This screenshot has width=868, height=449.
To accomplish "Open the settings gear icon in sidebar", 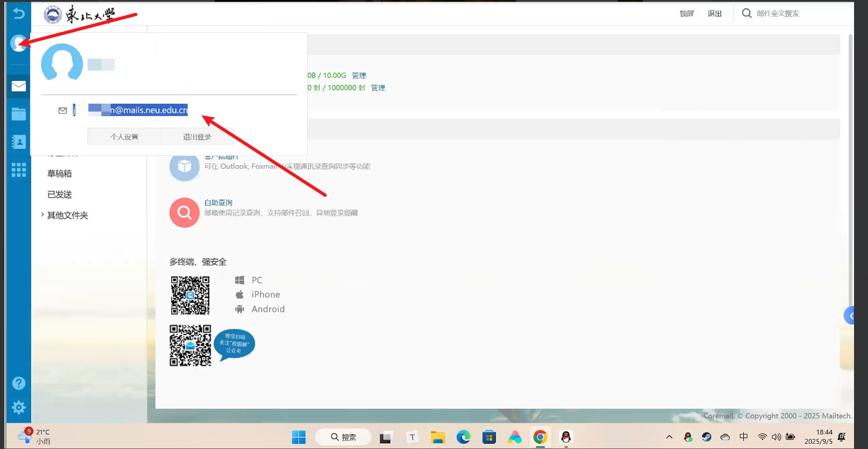I will pos(19,408).
